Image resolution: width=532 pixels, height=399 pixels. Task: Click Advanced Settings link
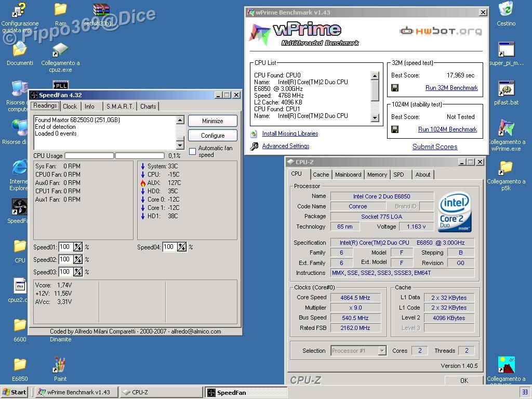click(286, 146)
